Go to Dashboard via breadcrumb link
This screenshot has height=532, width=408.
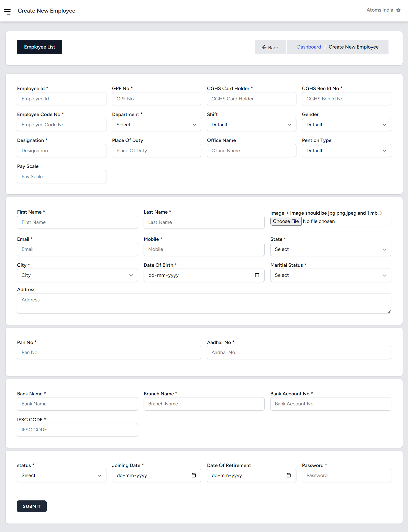309,47
